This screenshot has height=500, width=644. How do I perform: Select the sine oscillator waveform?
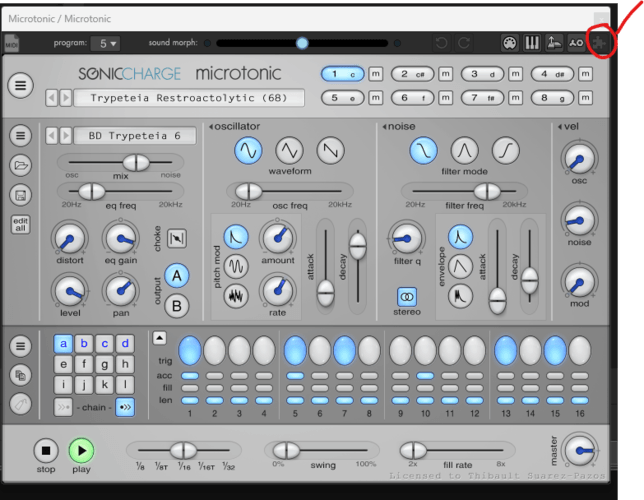249,150
